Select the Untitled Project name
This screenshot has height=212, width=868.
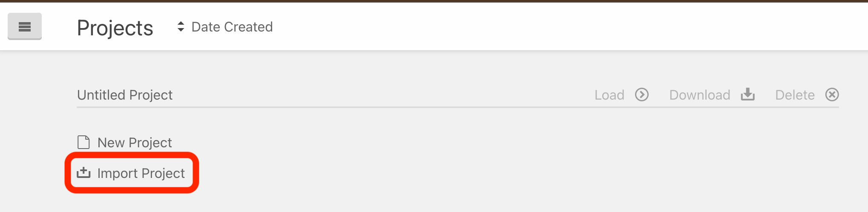pyautogui.click(x=125, y=95)
